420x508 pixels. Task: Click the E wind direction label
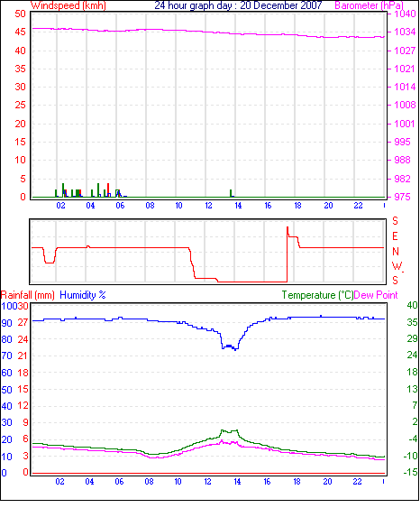[395, 236]
